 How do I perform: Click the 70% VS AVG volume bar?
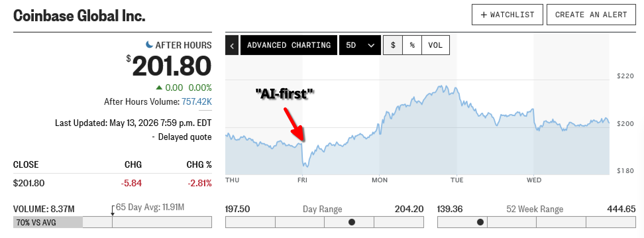click(x=48, y=222)
